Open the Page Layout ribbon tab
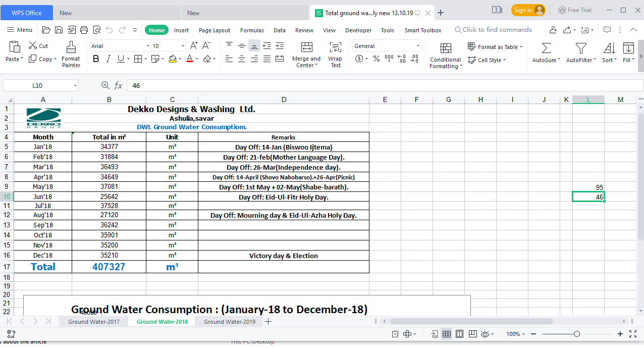This screenshot has width=644, height=348. pos(214,30)
